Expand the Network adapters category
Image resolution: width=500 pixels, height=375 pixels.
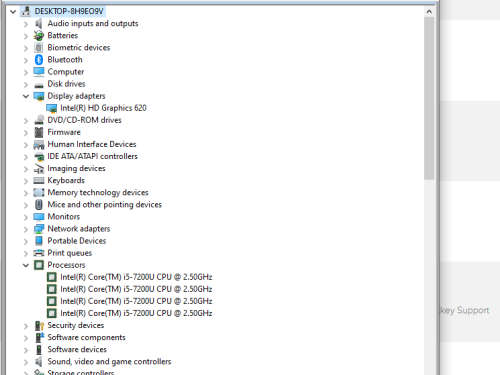pyautogui.click(x=26, y=229)
